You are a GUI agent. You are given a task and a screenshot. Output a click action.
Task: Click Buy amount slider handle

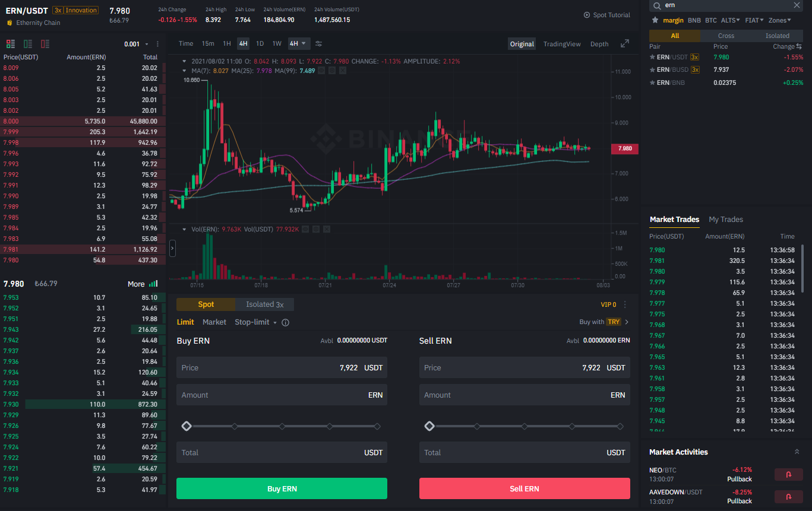tap(187, 426)
